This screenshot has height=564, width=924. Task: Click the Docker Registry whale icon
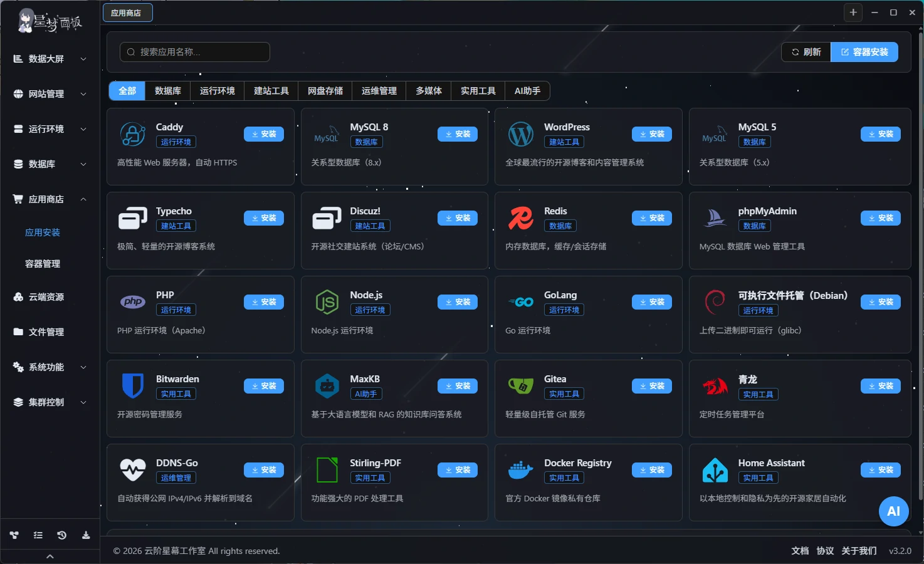521,470
